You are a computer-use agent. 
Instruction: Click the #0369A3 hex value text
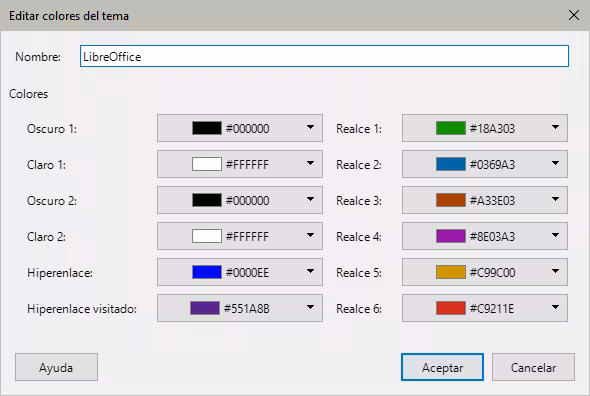pyautogui.click(x=492, y=164)
